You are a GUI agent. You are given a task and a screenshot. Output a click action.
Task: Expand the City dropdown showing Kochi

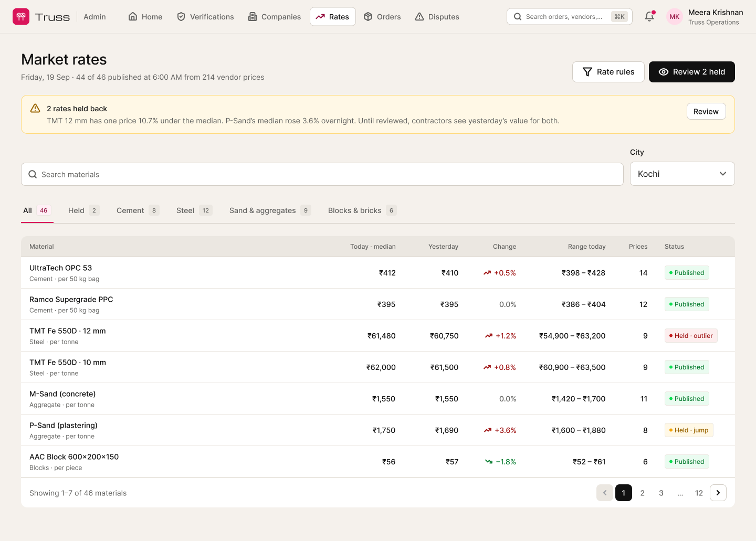[x=682, y=174]
